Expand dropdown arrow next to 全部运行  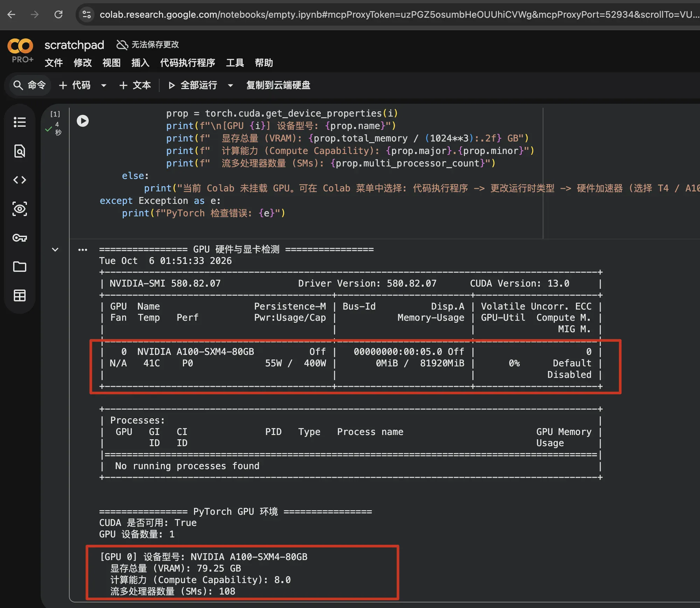pyautogui.click(x=230, y=85)
